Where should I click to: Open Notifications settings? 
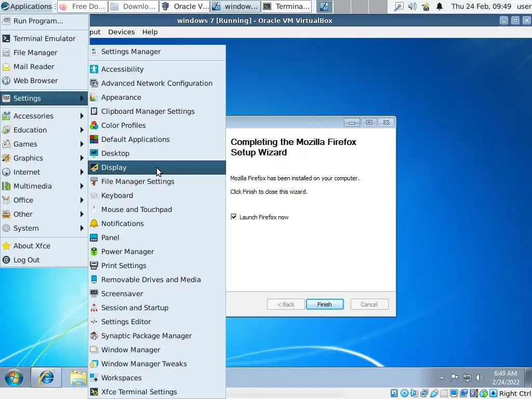pos(157,223)
